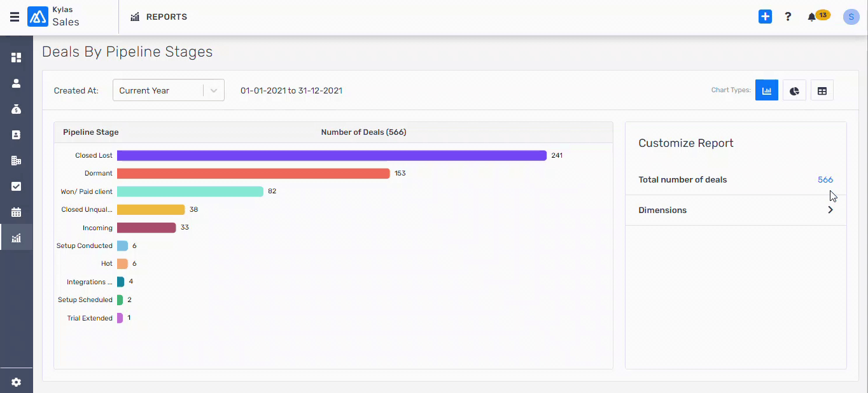Click the Reports chart icon in header

pyautogui.click(x=135, y=17)
